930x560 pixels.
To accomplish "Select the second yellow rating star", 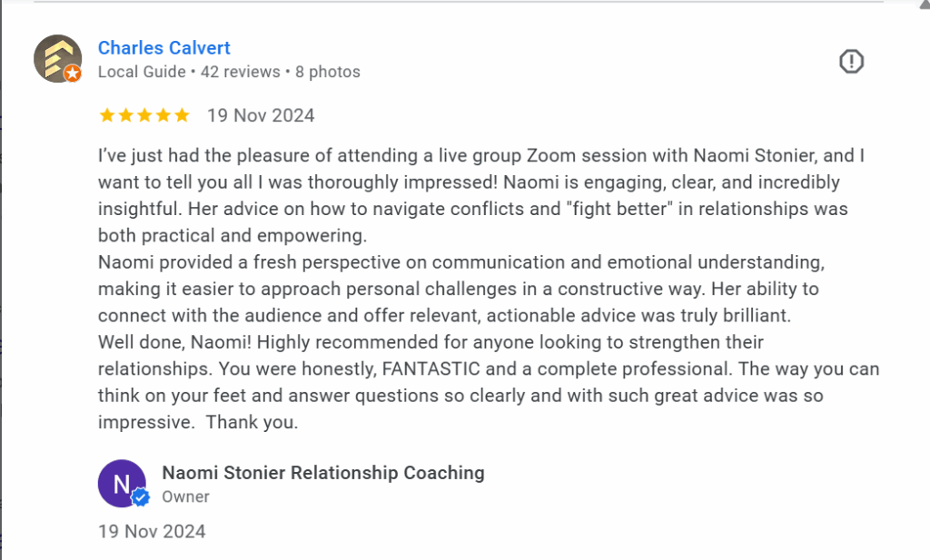I will pos(125,115).
